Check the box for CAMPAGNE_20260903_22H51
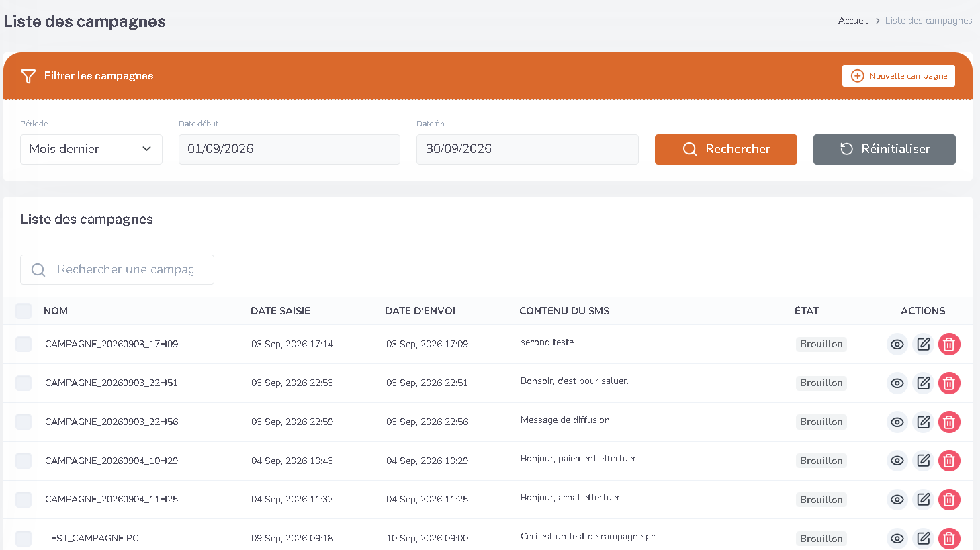The image size is (980, 550). [x=24, y=383]
